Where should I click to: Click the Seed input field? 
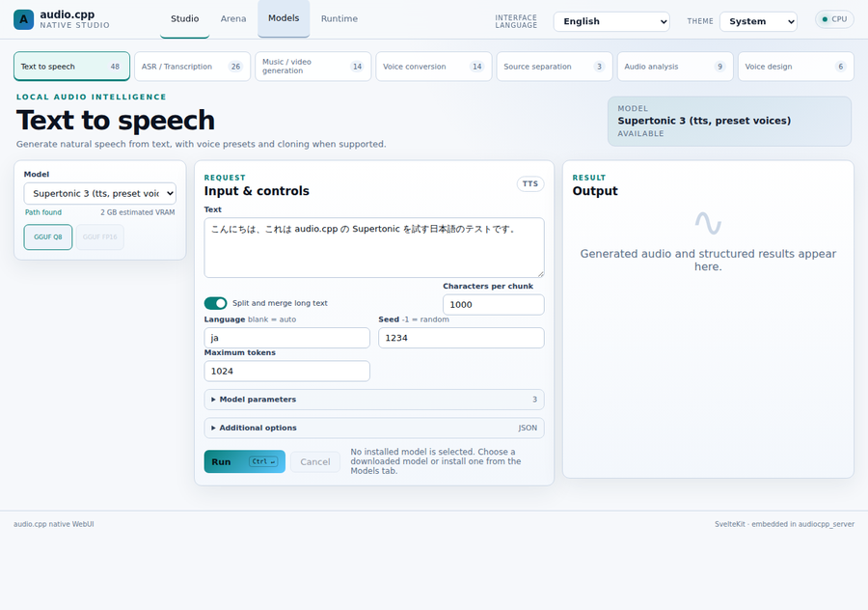(x=461, y=338)
